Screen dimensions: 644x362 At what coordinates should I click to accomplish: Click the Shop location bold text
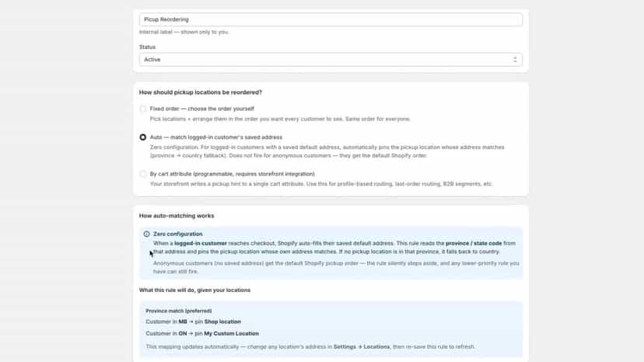click(222, 322)
